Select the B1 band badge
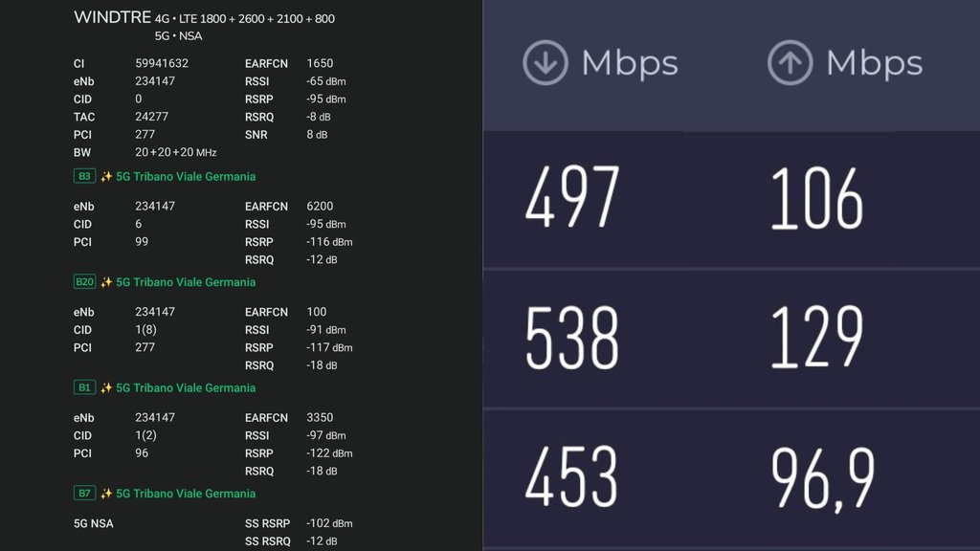Viewport: 980px width, 551px height. 84,387
